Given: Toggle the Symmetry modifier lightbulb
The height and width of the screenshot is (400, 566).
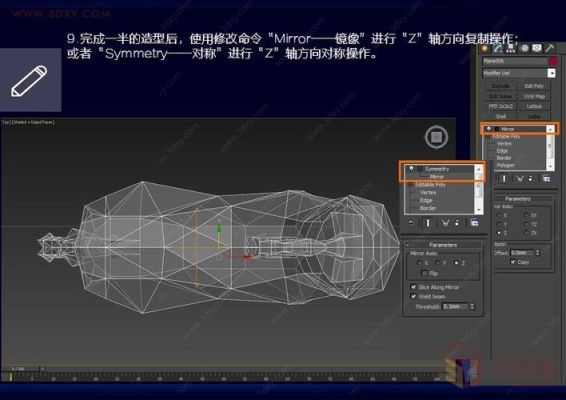Looking at the screenshot, I should [x=411, y=169].
